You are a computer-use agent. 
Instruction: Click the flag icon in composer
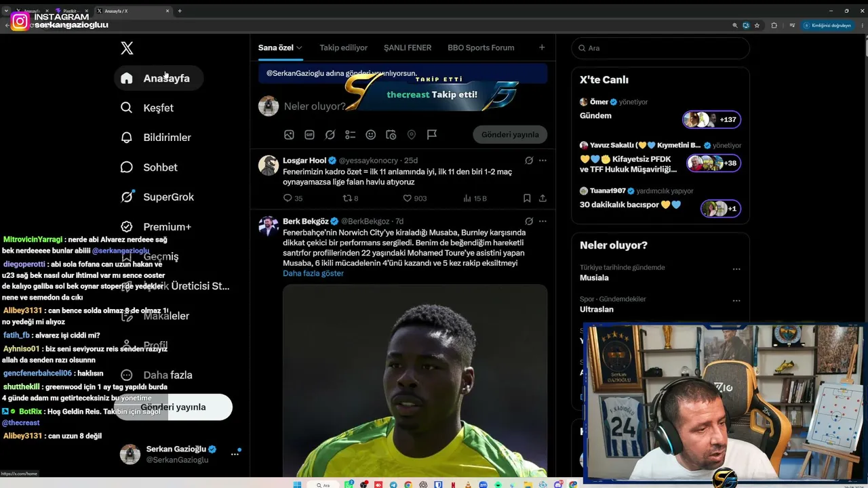tap(431, 135)
